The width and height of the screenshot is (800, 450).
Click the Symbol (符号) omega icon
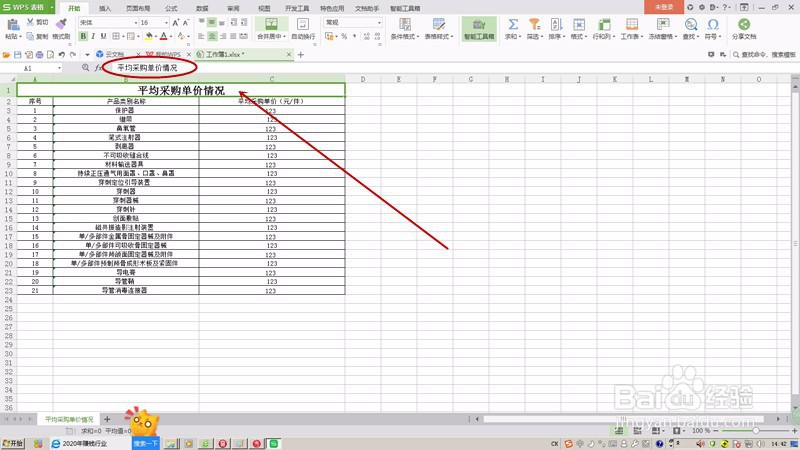713,24
